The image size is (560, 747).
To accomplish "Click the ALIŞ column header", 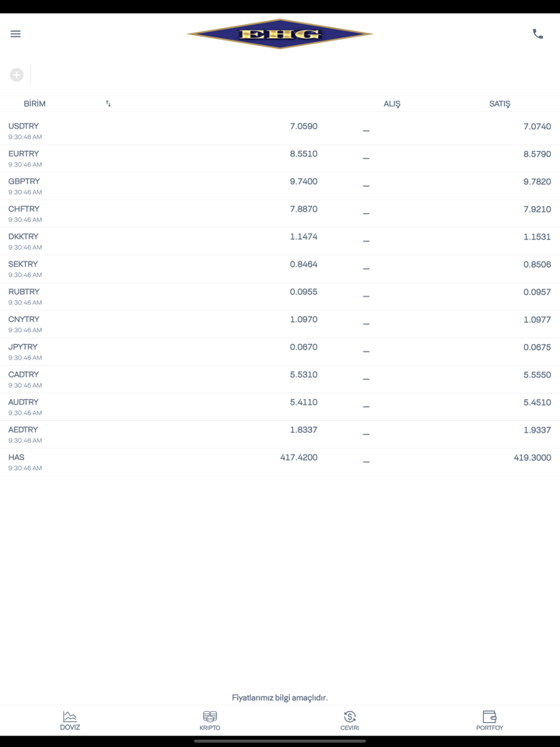I will click(392, 103).
